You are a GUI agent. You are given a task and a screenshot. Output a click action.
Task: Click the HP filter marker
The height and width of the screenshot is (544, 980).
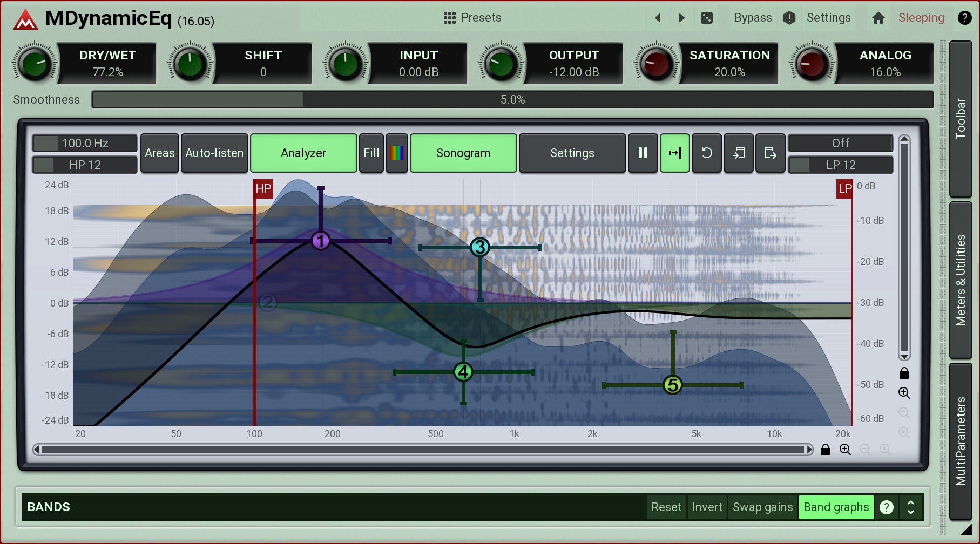263,188
